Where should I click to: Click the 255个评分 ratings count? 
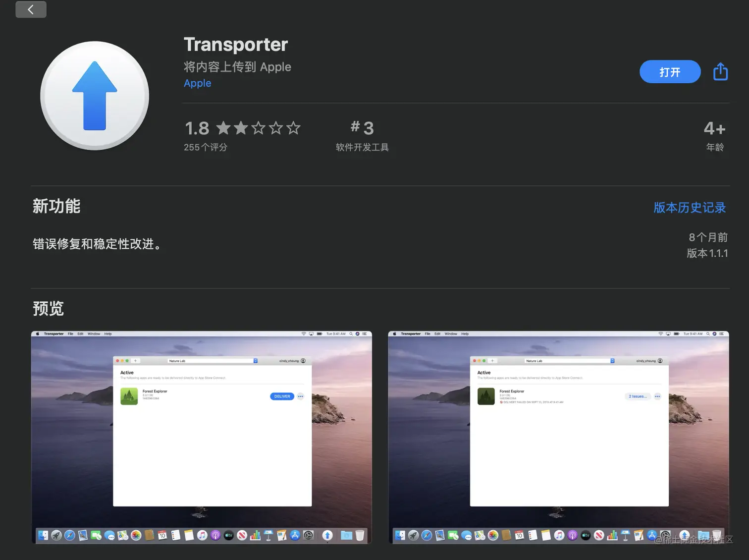[206, 147]
